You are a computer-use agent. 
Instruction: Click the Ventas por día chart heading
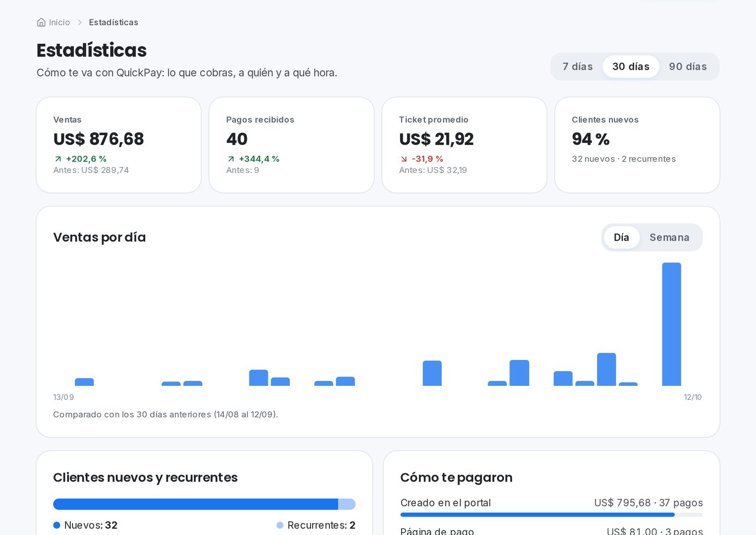99,237
